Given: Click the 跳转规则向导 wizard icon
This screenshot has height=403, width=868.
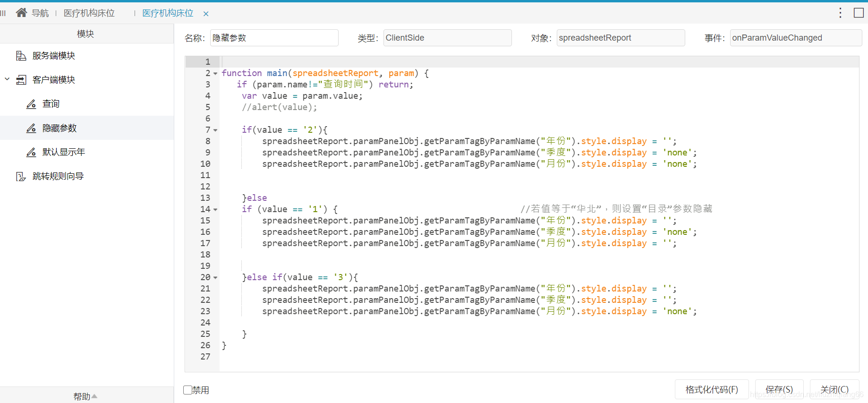Looking at the screenshot, I should tap(21, 176).
